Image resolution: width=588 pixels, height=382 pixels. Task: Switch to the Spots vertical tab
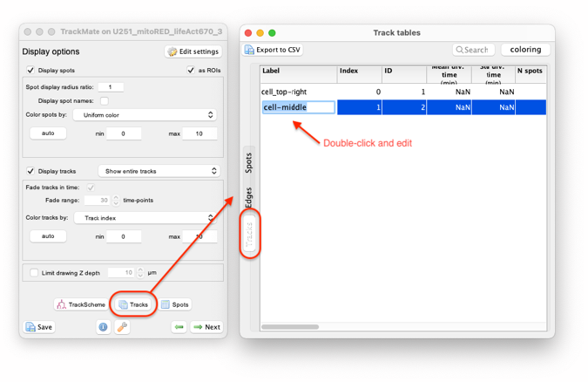248,163
